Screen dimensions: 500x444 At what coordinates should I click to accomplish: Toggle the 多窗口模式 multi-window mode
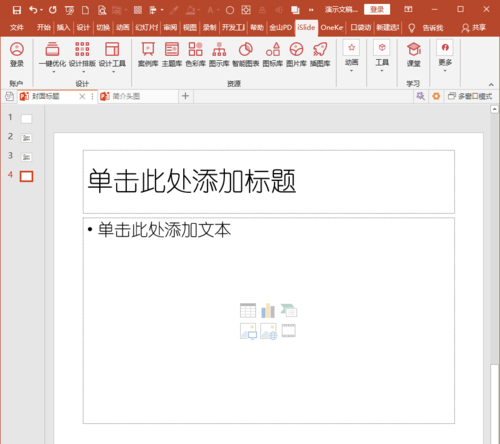[470, 96]
